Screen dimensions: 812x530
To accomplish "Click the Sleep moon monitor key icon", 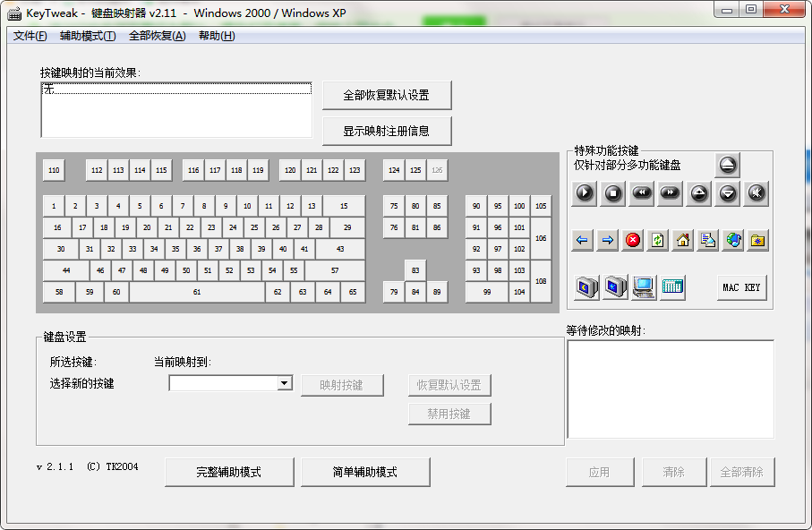I will tap(586, 286).
